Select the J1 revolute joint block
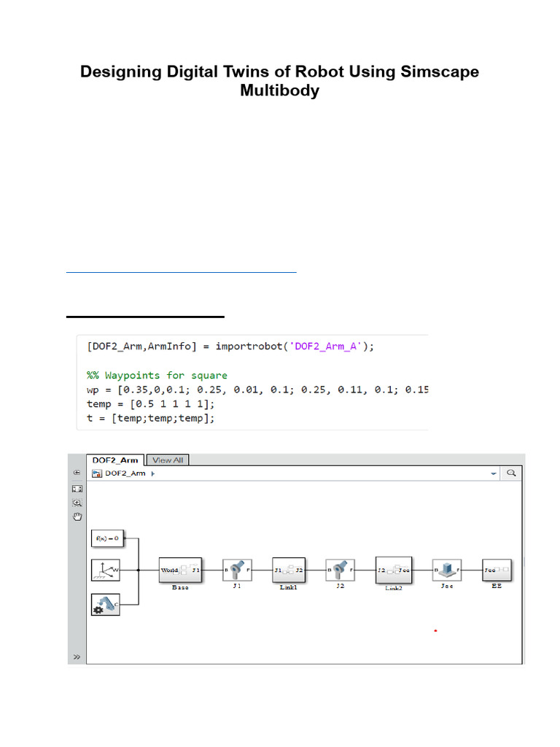560x747 pixels. pos(237,570)
